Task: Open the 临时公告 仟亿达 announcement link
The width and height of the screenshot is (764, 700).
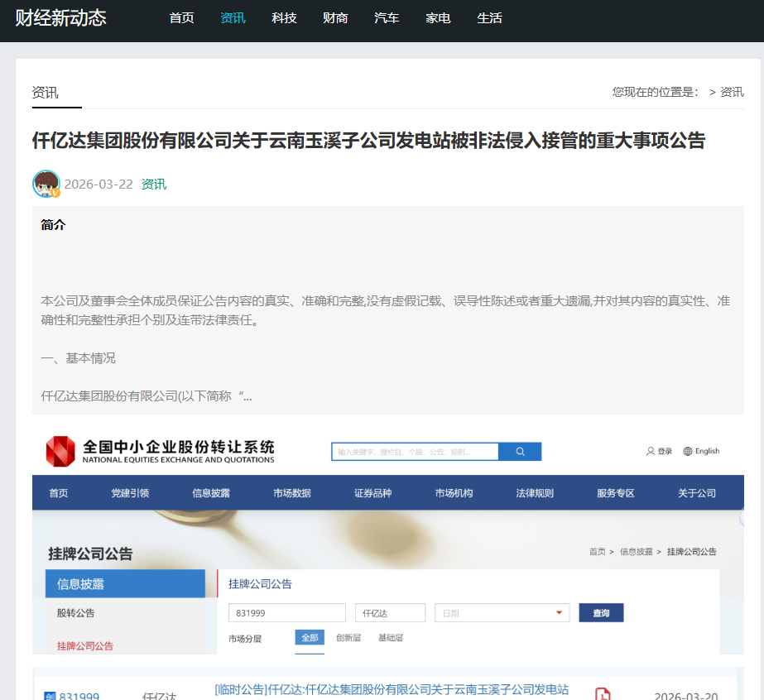Action: point(392,690)
